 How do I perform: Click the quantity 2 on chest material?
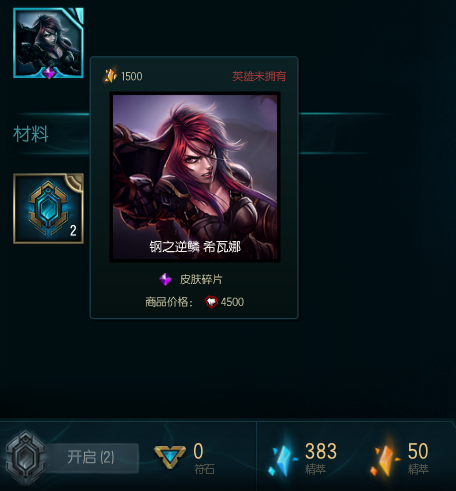(x=73, y=230)
